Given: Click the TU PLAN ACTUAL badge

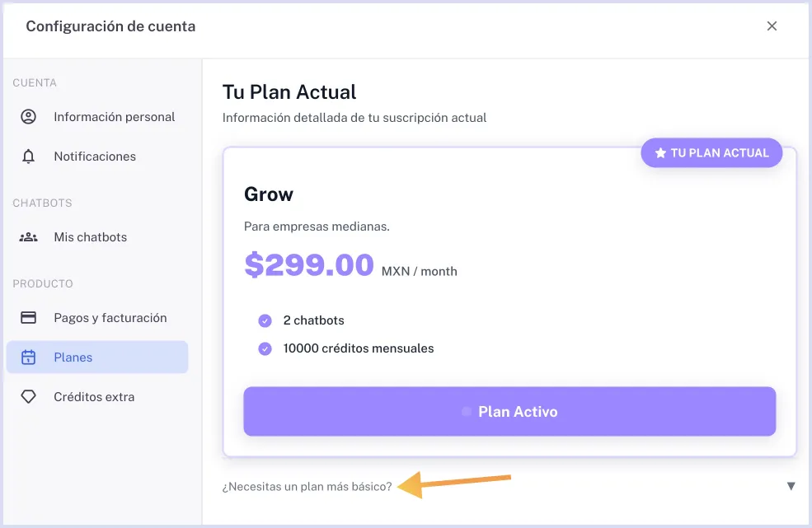Looking at the screenshot, I should coord(711,153).
